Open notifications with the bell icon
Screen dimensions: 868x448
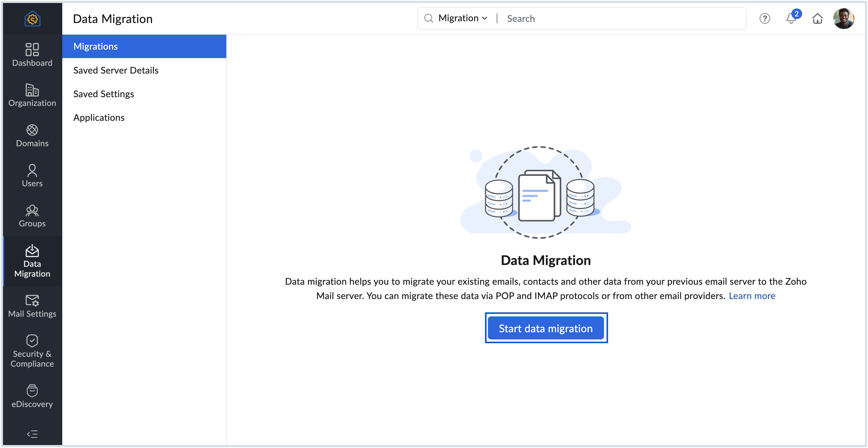pyautogui.click(x=791, y=19)
